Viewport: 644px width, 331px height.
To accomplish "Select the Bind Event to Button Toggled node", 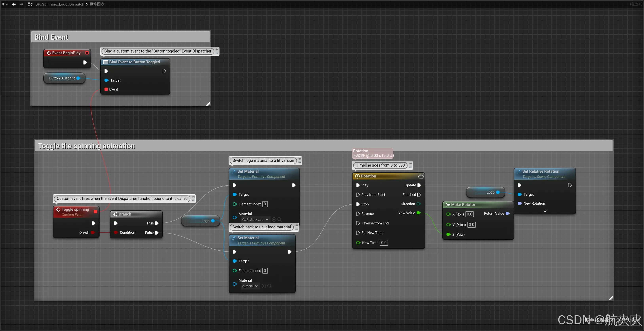I will [135, 62].
